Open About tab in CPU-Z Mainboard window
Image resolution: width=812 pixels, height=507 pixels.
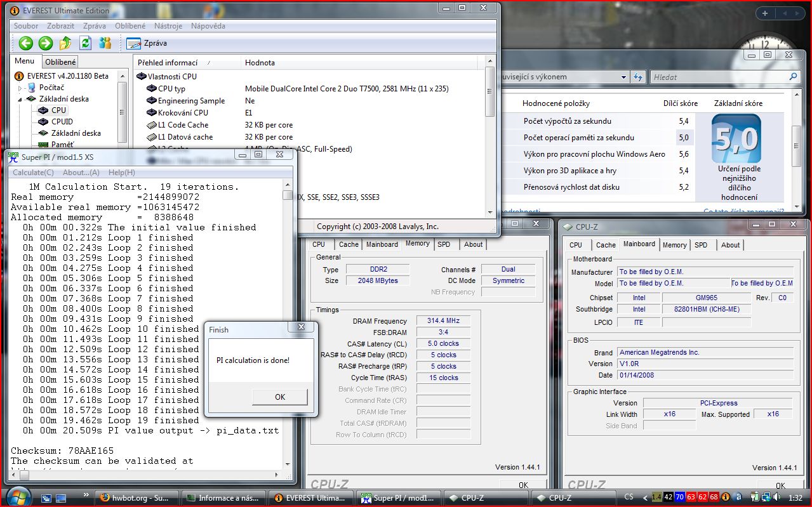point(730,245)
